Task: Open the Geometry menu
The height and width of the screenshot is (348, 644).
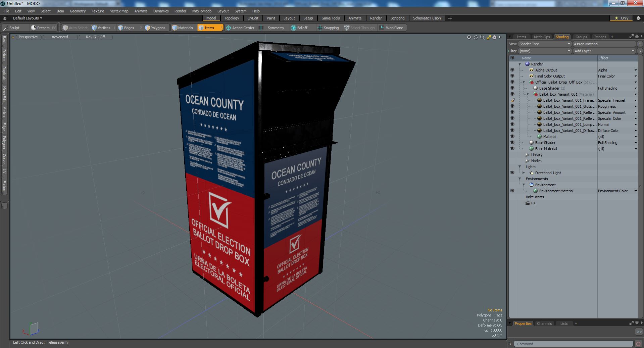Action: tap(78, 11)
